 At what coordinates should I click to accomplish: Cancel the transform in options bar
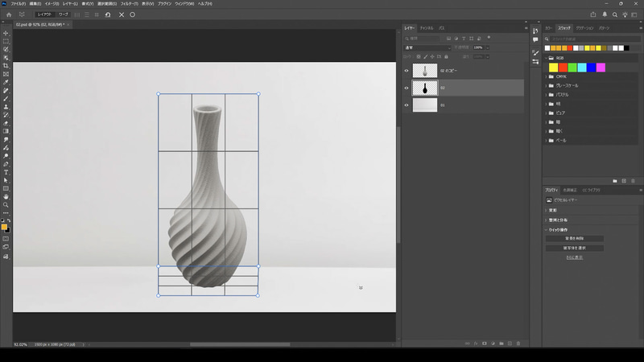(x=122, y=14)
